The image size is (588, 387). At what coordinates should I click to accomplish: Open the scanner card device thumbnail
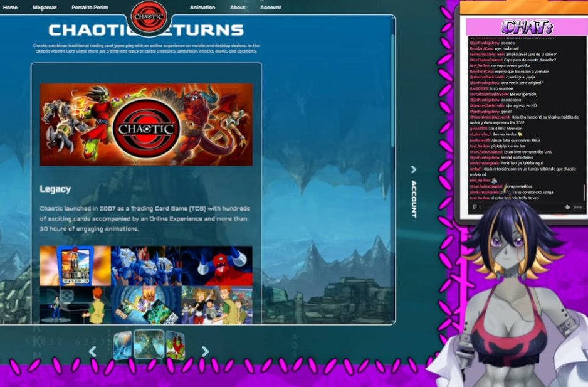(75, 266)
